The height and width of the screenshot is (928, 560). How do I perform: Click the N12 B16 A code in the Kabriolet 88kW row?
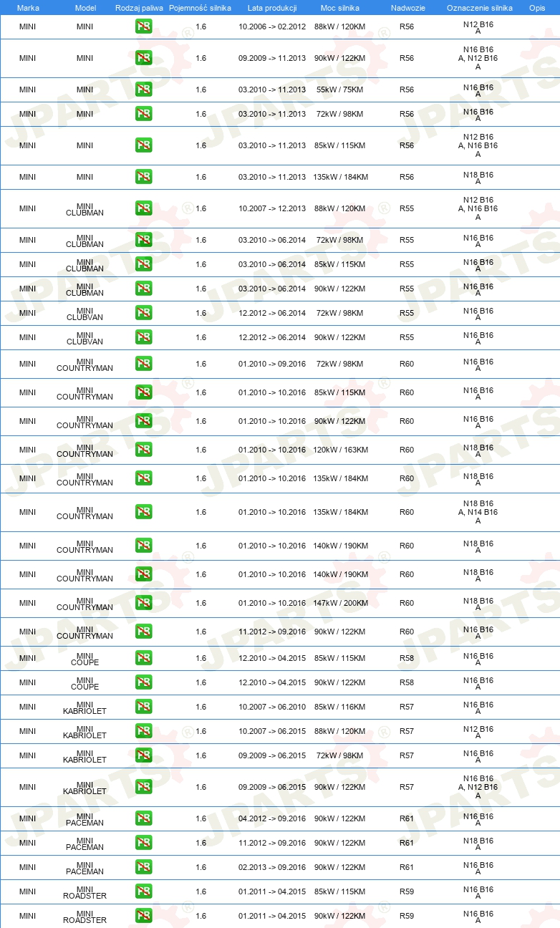(x=478, y=731)
